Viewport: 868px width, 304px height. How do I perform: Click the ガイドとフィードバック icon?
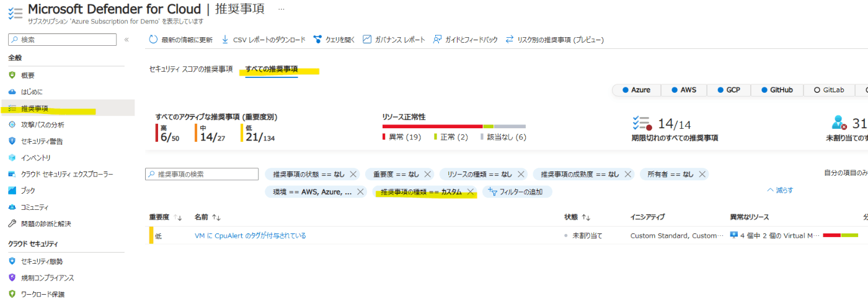pyautogui.click(x=437, y=40)
